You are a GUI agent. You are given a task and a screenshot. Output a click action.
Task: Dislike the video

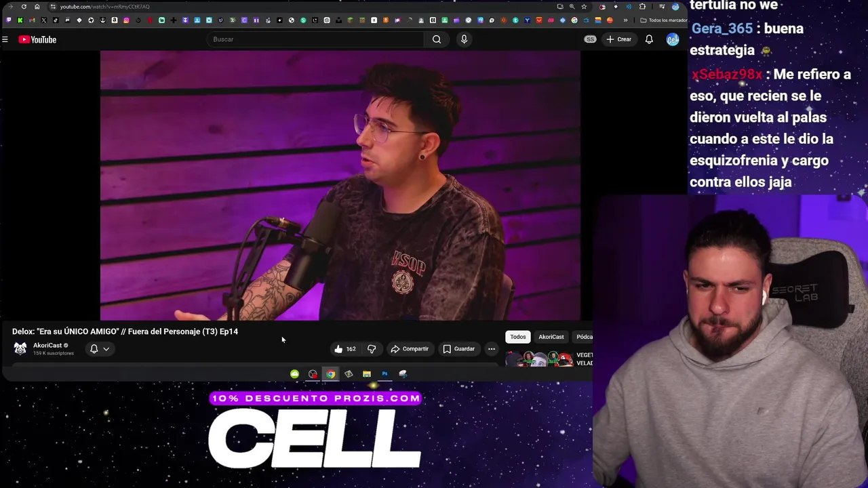(x=372, y=349)
